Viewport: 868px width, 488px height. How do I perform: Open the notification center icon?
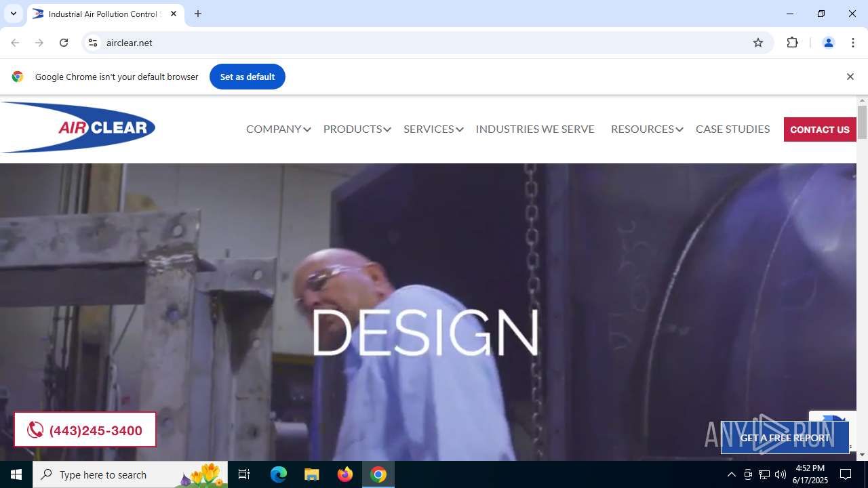click(846, 474)
